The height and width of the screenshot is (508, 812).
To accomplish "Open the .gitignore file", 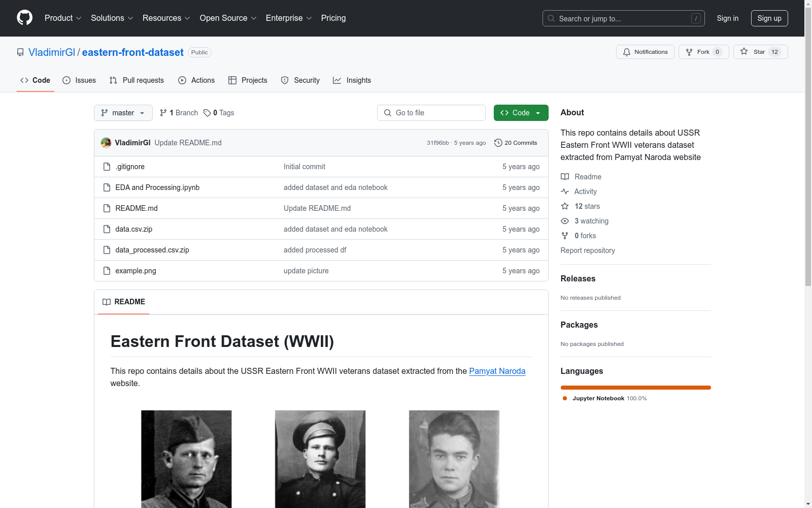I will (130, 167).
